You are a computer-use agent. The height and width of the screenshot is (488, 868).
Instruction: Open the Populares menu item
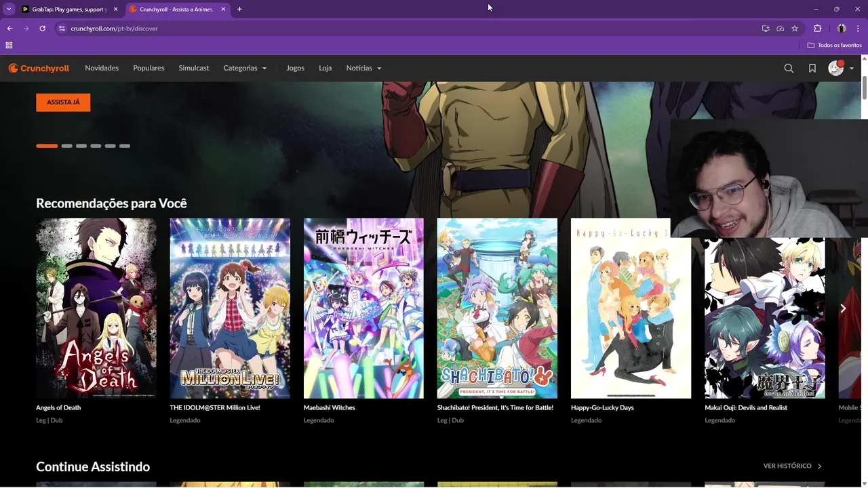[x=149, y=68]
